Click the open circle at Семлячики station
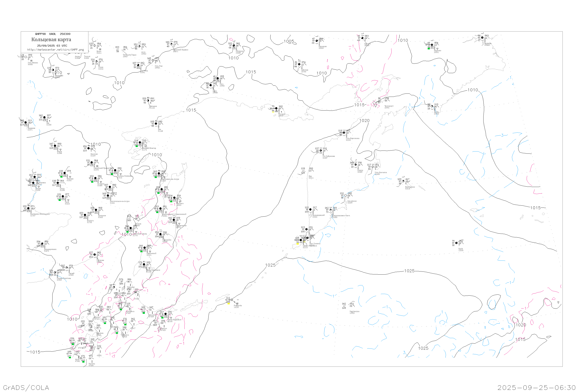This screenshot has height=392, width=588. click(x=346, y=195)
